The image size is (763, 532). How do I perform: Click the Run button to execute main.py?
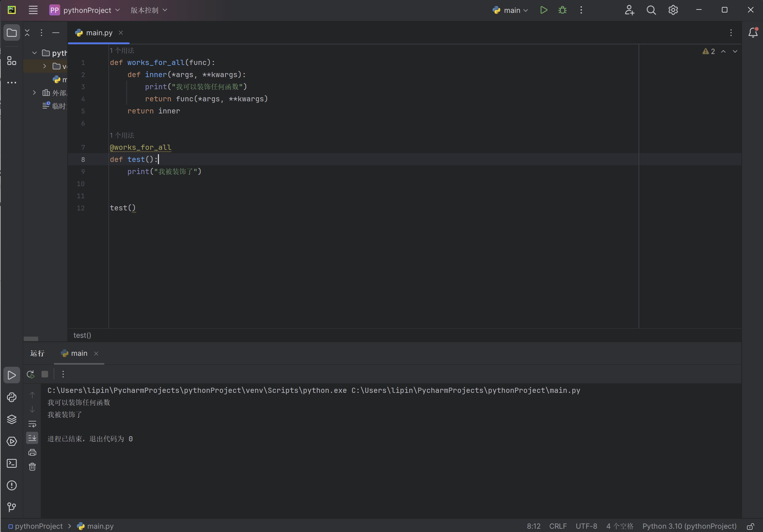[543, 10]
